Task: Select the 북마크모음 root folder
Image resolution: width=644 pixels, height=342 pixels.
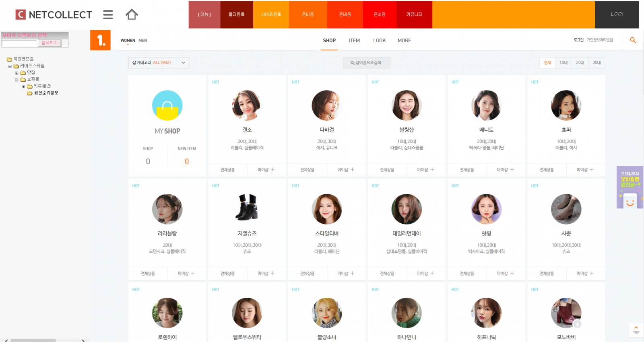Action: (x=24, y=59)
